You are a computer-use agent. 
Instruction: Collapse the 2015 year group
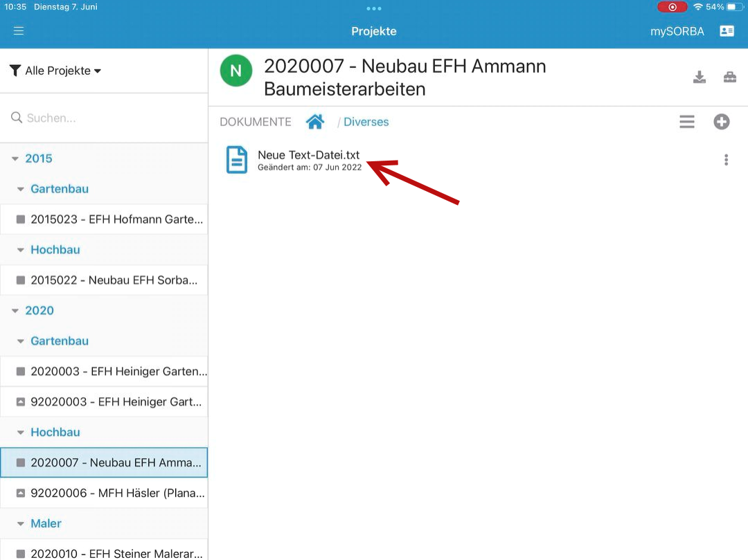(x=16, y=159)
